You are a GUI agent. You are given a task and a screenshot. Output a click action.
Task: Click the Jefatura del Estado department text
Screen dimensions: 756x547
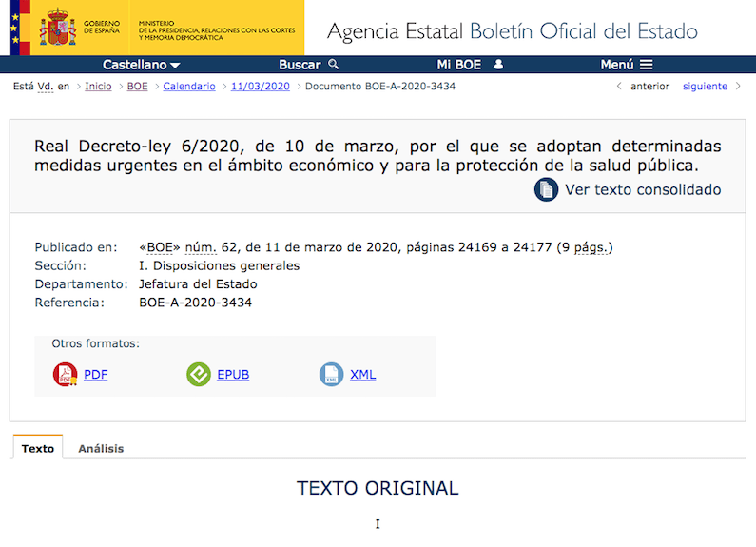(198, 284)
